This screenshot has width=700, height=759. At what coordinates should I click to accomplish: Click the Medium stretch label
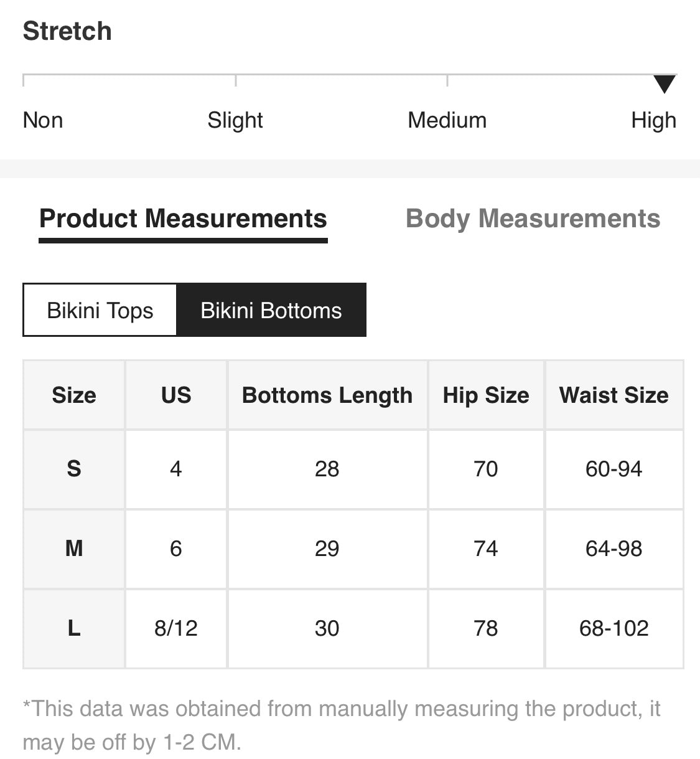[447, 120]
